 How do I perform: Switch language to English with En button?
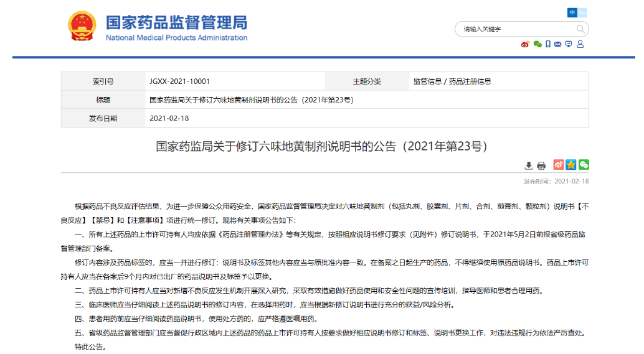582,12
